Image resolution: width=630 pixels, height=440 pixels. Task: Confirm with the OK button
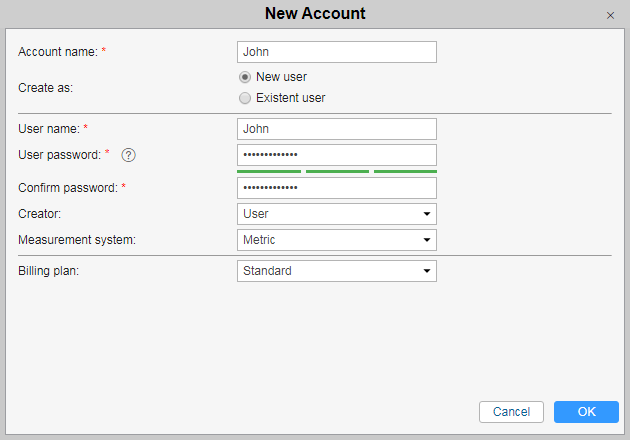[586, 412]
